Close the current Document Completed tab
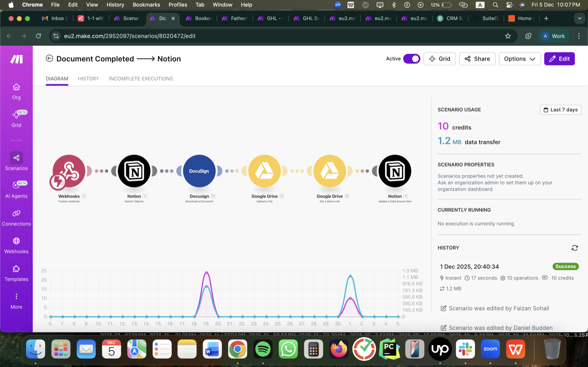The width and height of the screenshot is (588, 367). click(173, 18)
